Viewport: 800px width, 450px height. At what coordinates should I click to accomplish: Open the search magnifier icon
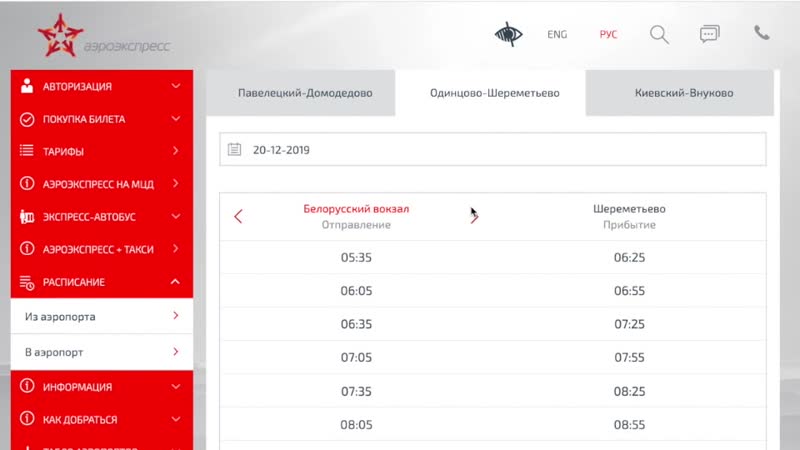[x=659, y=34]
